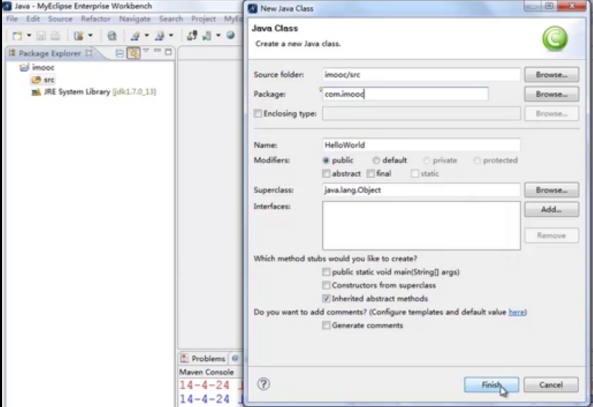Click Browse next to Source folder
Image resolution: width=593 pixels, height=407 pixels.
551,75
